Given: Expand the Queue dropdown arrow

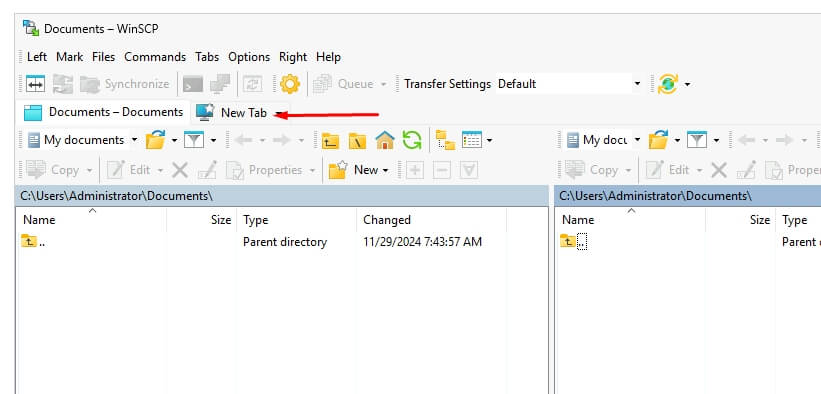Looking at the screenshot, I should click(383, 84).
